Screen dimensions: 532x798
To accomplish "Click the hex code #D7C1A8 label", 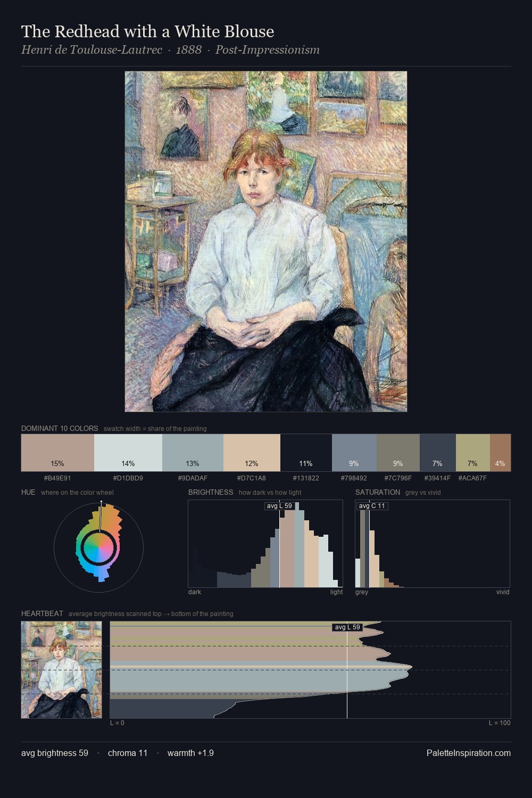I will click(x=252, y=478).
